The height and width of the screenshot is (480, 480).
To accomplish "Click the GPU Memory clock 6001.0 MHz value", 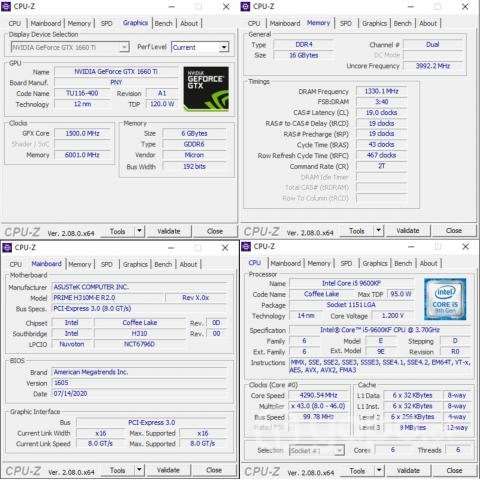I will (82, 155).
